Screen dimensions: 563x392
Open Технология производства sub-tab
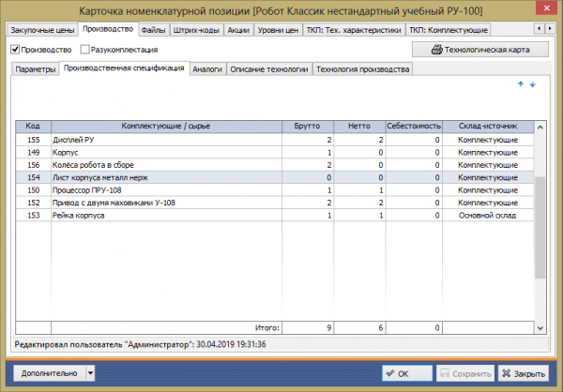(362, 69)
